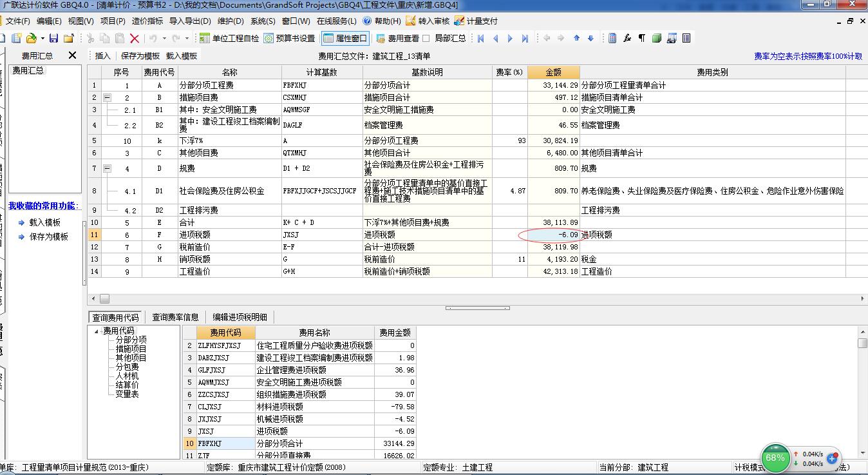Image resolution: width=868 pixels, height=475 pixels.
Task: Close the 费用汇总 side panel
Action: click(x=72, y=55)
